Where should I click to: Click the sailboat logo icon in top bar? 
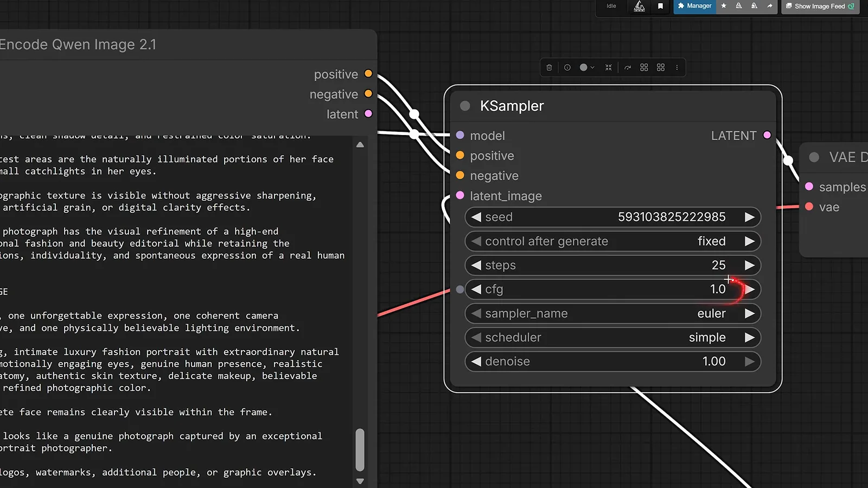[640, 6]
